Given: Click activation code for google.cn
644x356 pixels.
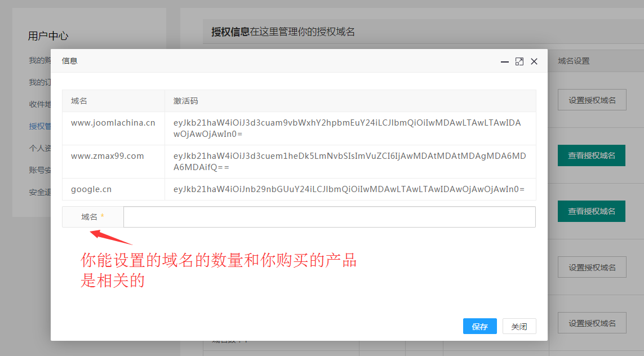Looking at the screenshot, I should pyautogui.click(x=349, y=189).
